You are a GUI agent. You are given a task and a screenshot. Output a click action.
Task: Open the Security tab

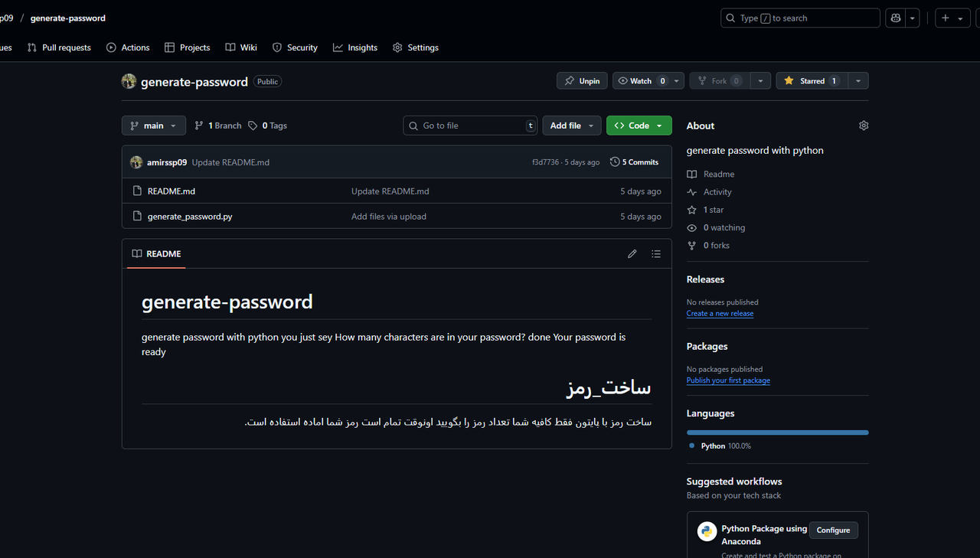(295, 47)
